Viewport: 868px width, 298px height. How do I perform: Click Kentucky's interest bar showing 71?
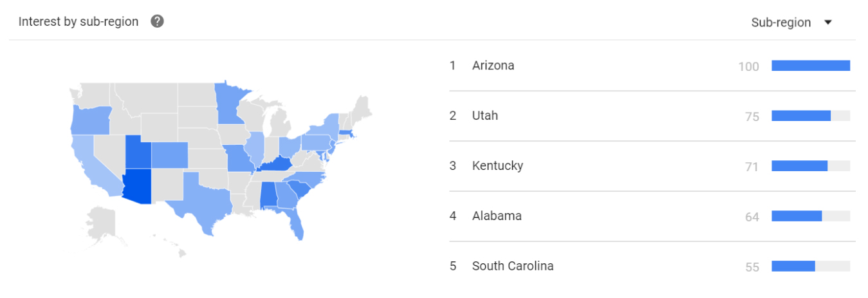click(x=811, y=166)
